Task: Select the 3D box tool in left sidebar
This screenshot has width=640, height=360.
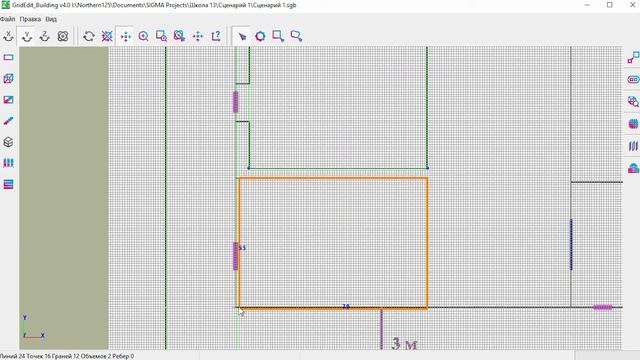Action: pyautogui.click(x=9, y=79)
